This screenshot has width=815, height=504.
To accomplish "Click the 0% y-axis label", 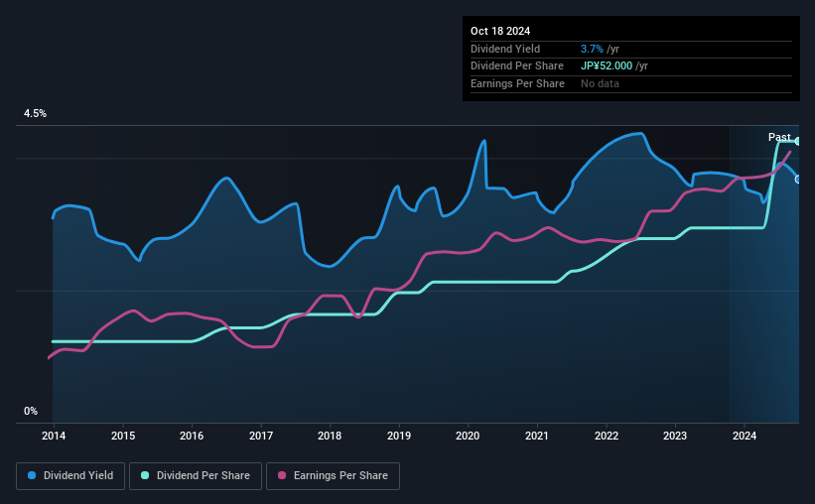I will pos(31,411).
